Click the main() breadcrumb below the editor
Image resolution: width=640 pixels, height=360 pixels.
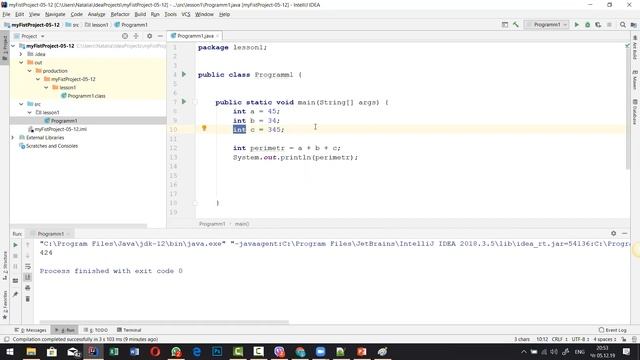point(242,224)
